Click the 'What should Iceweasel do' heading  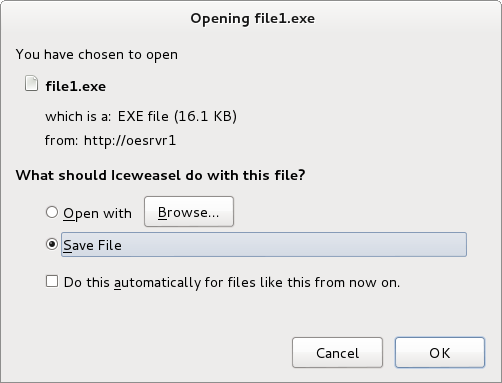tap(160, 175)
